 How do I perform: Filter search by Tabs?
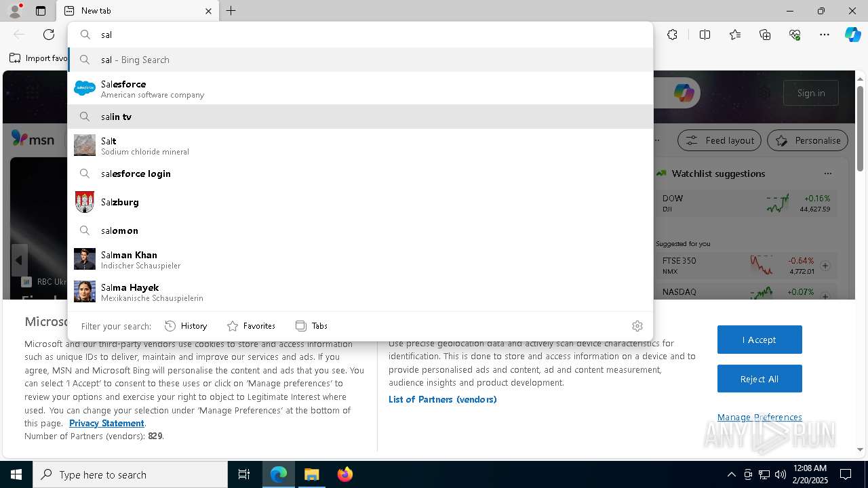[x=312, y=326]
